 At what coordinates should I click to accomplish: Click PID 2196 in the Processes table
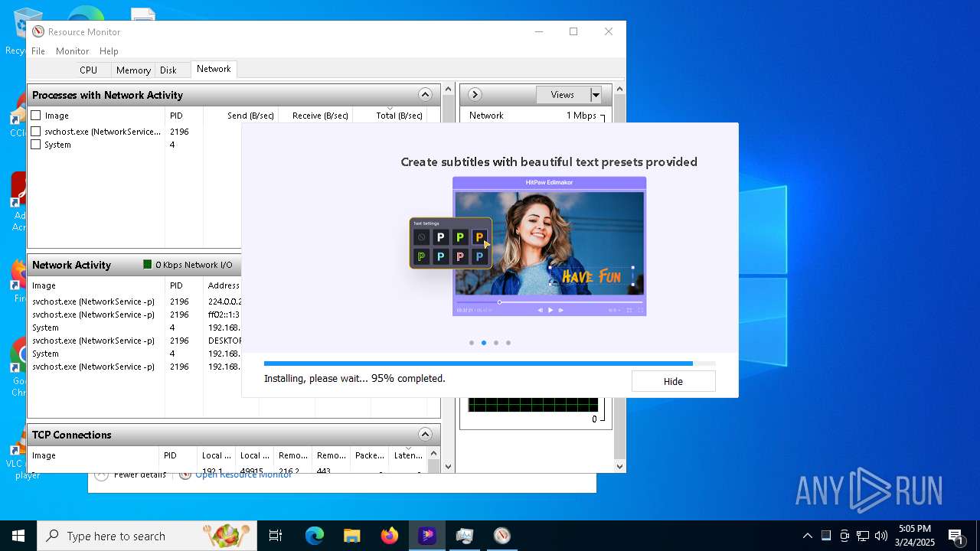coord(179,132)
